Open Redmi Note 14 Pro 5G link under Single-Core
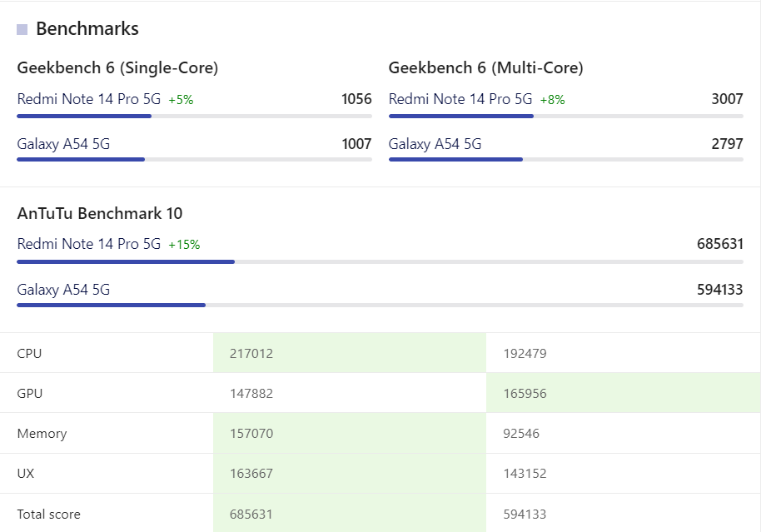The image size is (761, 532). click(89, 99)
